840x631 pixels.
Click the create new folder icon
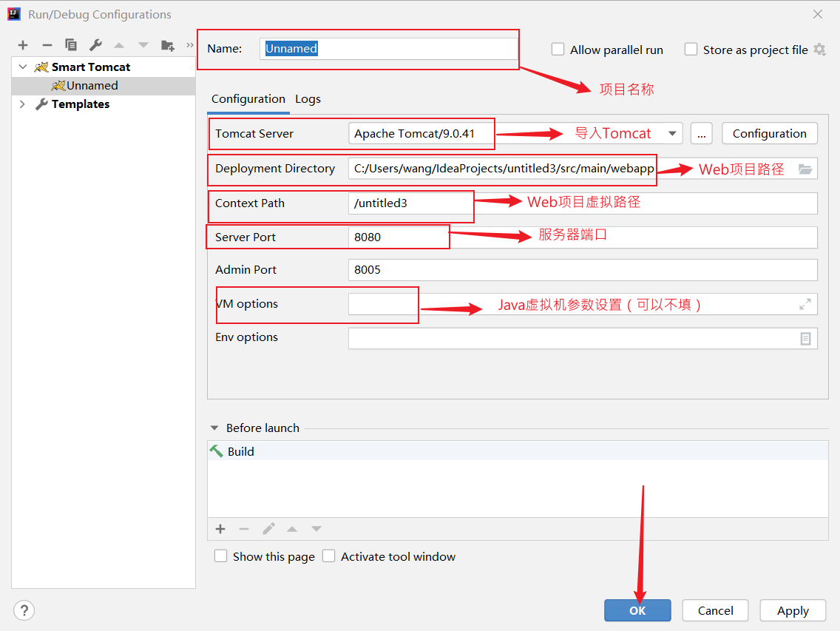[168, 45]
